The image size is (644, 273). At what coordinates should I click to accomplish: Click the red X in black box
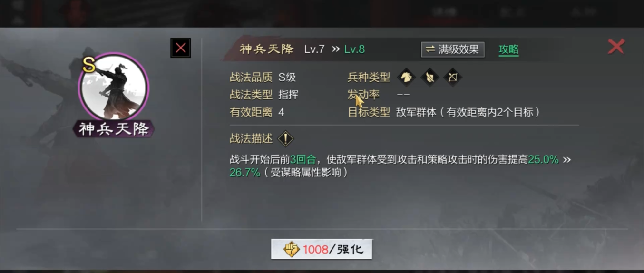click(181, 48)
